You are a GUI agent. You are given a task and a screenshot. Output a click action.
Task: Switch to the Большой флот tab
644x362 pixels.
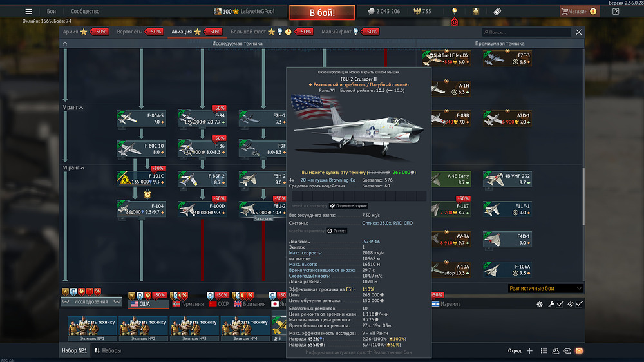271,32
